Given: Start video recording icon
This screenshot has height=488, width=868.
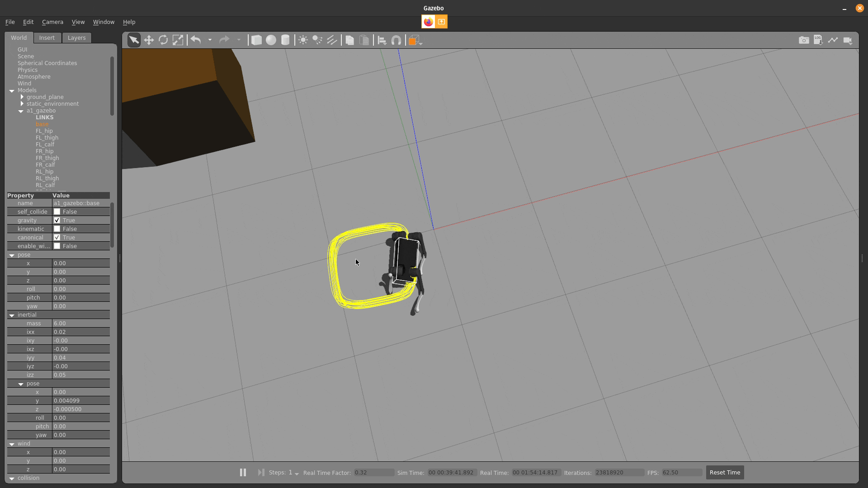Looking at the screenshot, I should (848, 40).
